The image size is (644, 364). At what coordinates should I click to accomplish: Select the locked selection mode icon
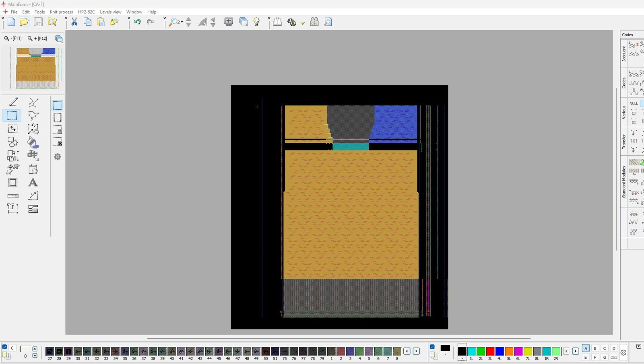tap(58, 130)
